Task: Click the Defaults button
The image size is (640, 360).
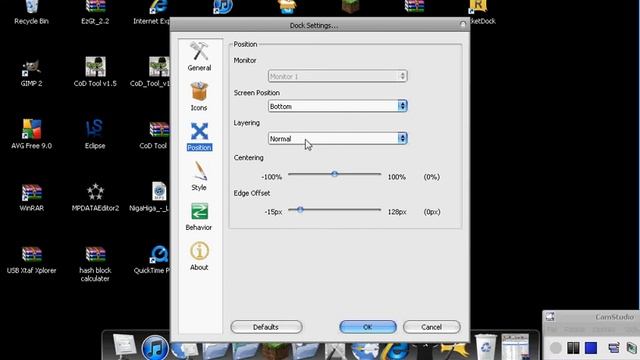Action: coord(266,327)
